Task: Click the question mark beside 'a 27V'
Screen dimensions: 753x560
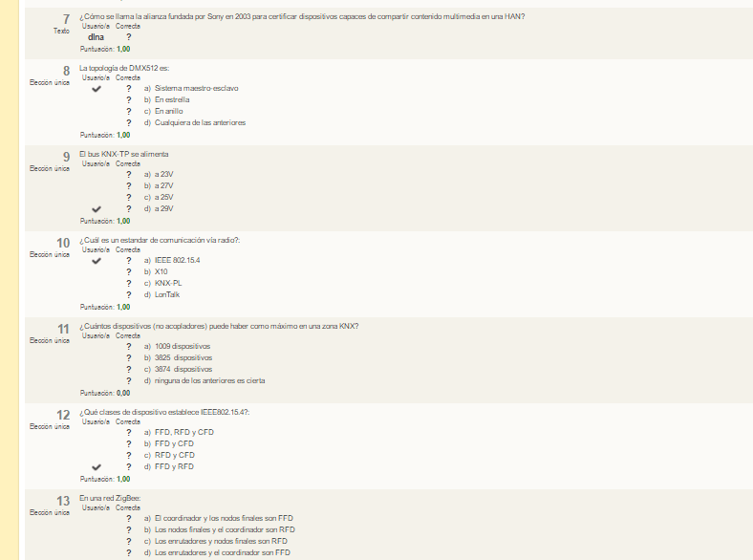Action: pos(129,185)
